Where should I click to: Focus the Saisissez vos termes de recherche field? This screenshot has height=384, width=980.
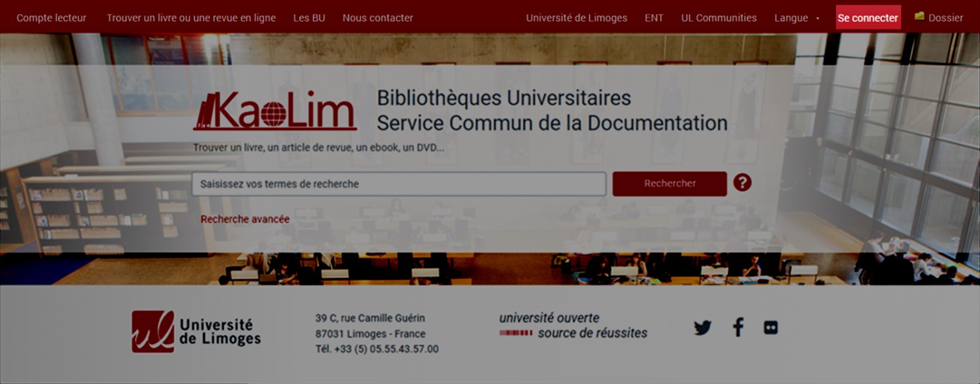(x=398, y=184)
